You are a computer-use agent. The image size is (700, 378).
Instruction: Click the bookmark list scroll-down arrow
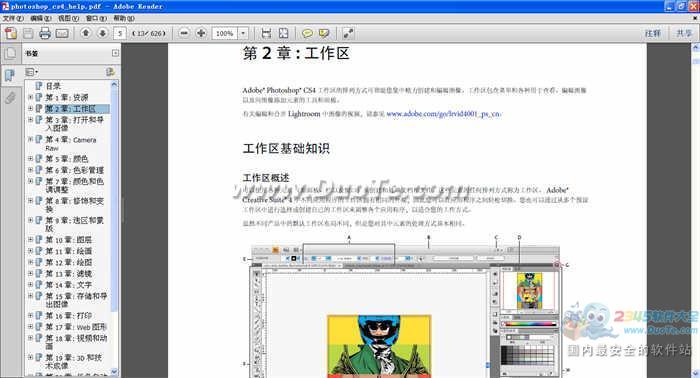pos(114,371)
